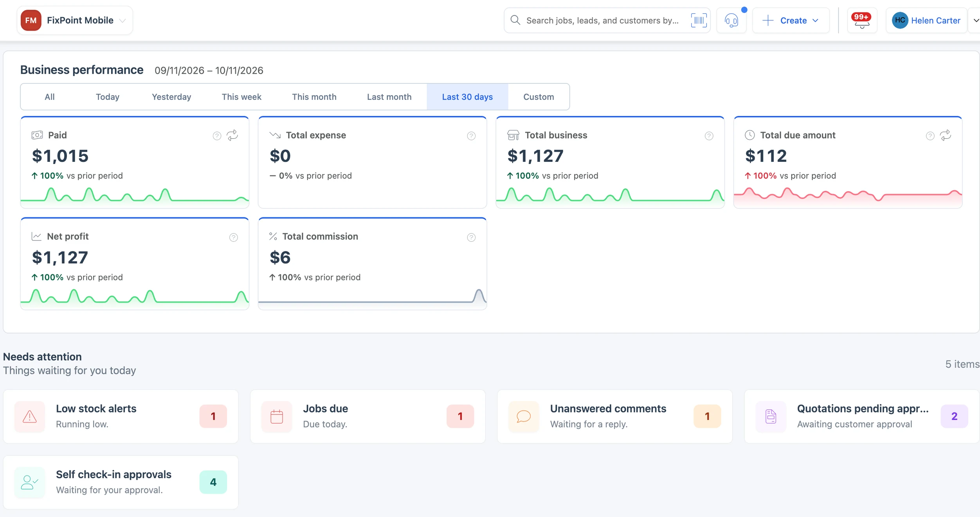The height and width of the screenshot is (517, 980).
Task: Click the search magnifier icon
Action: coord(515,20)
